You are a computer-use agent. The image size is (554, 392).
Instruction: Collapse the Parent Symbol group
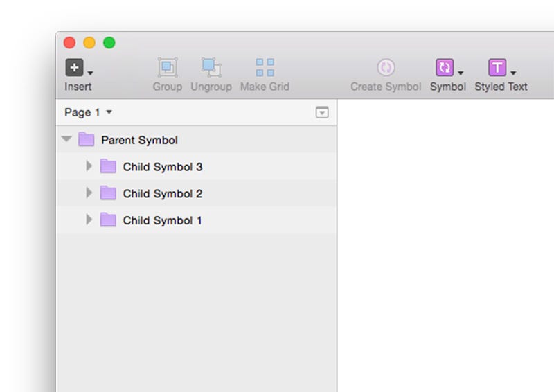tap(66, 139)
